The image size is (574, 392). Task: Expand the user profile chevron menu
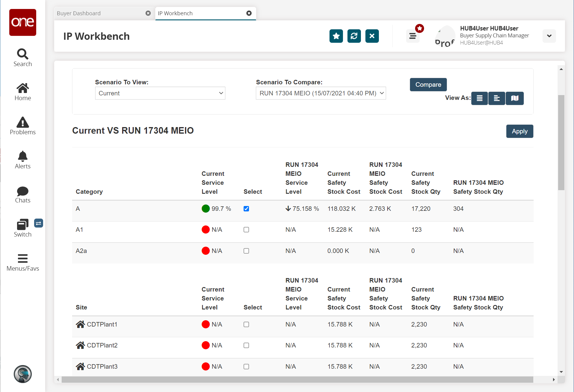(x=549, y=36)
